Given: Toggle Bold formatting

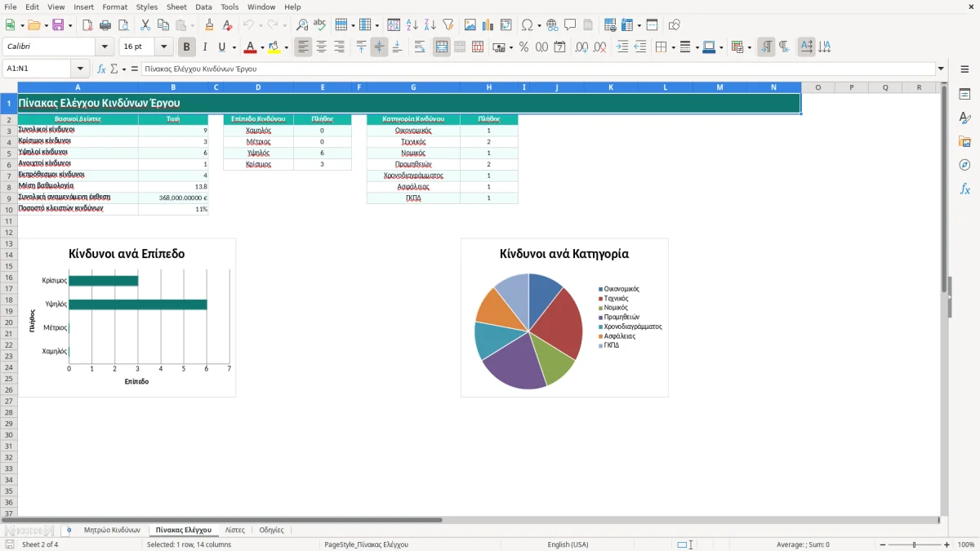Looking at the screenshot, I should click(187, 47).
